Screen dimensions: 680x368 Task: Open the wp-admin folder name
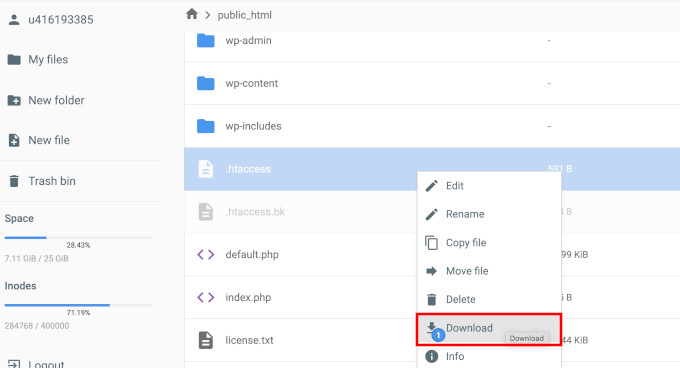(248, 40)
